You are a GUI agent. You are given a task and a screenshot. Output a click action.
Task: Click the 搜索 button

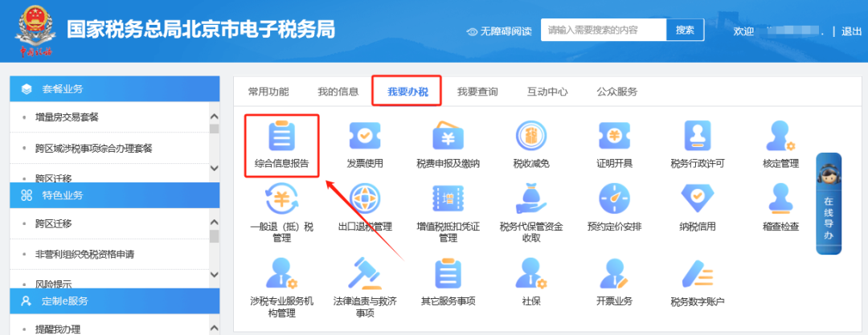[x=686, y=30]
